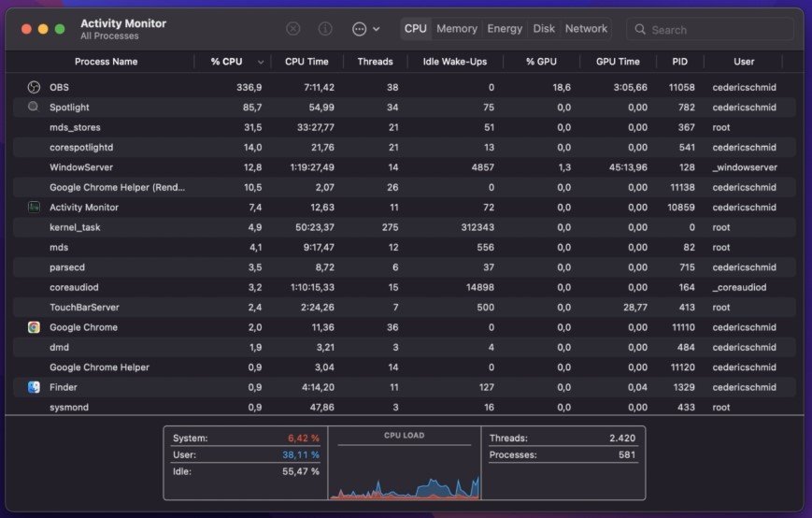The width and height of the screenshot is (812, 518).
Task: Select the mds_stores process row
Action: pos(404,127)
